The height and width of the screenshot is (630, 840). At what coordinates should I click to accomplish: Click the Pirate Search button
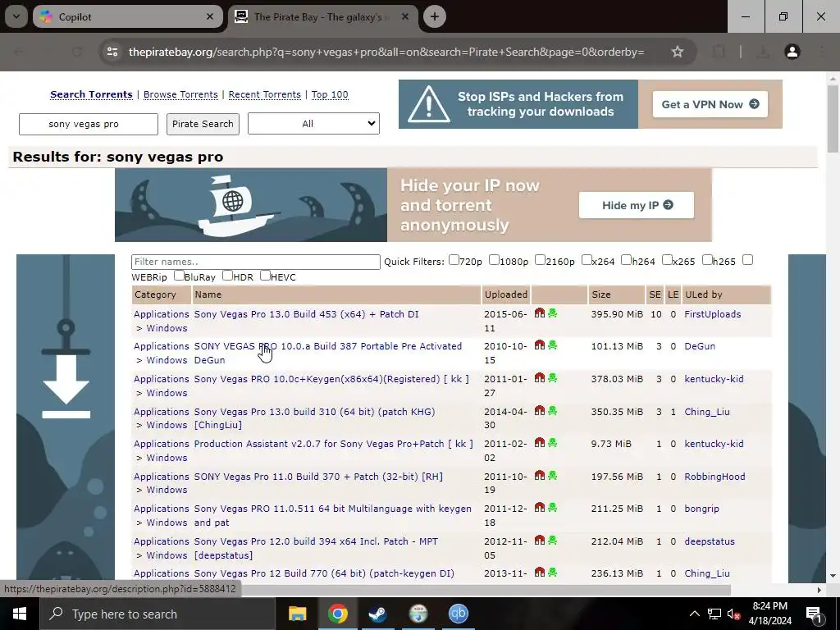(203, 124)
